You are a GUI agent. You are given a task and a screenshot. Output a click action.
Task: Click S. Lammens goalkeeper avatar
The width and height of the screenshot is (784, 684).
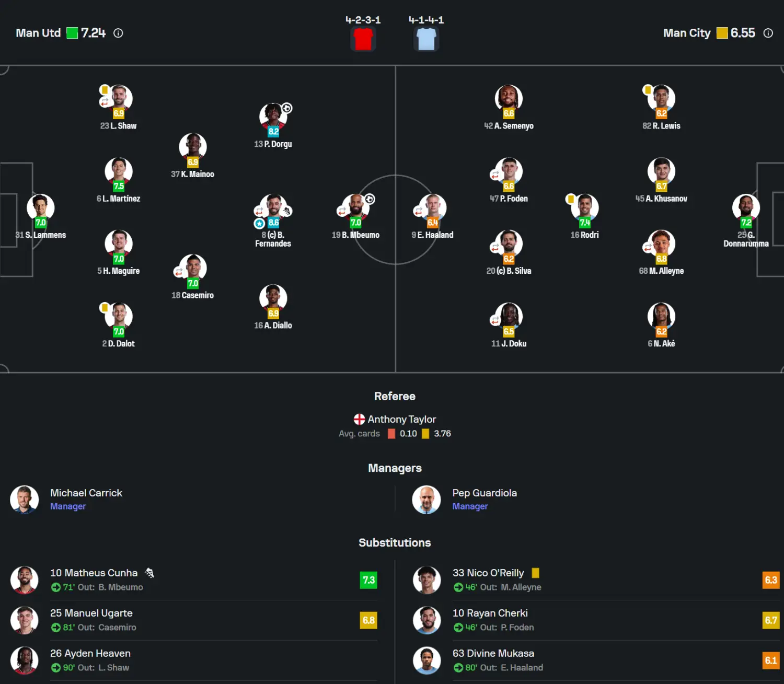tap(41, 206)
